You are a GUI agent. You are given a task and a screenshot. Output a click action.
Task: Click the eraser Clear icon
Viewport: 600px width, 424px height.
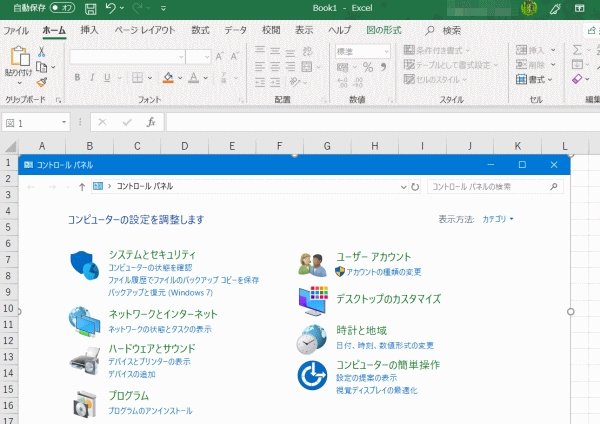click(577, 79)
